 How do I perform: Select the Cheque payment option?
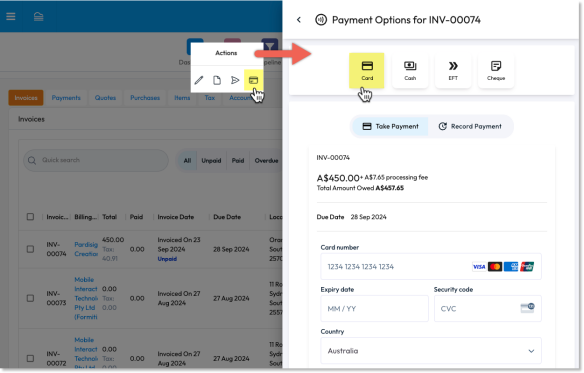pos(496,70)
